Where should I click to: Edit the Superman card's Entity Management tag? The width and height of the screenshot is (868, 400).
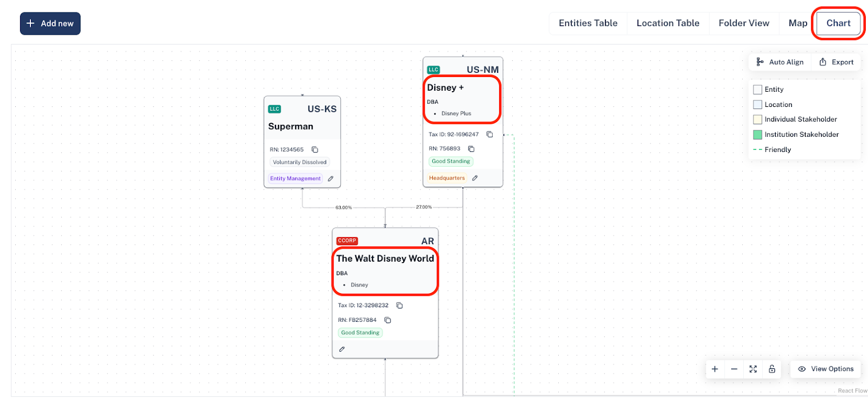click(330, 179)
